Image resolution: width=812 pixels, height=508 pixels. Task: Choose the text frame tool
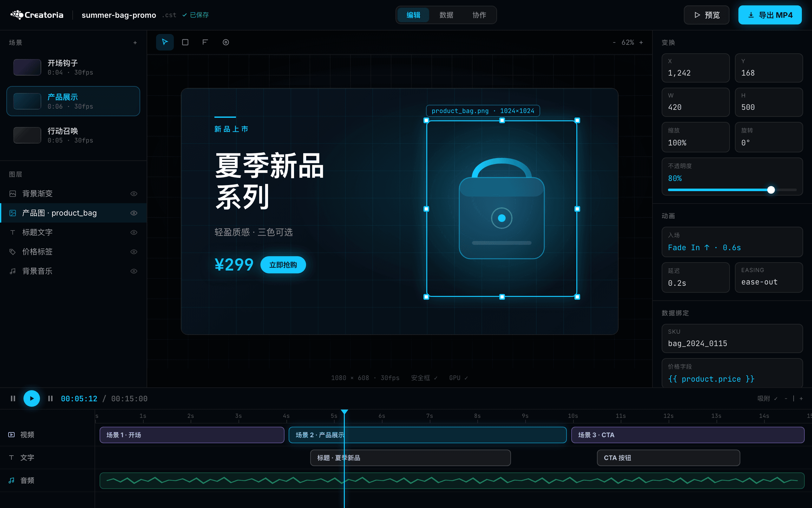pyautogui.click(x=205, y=42)
